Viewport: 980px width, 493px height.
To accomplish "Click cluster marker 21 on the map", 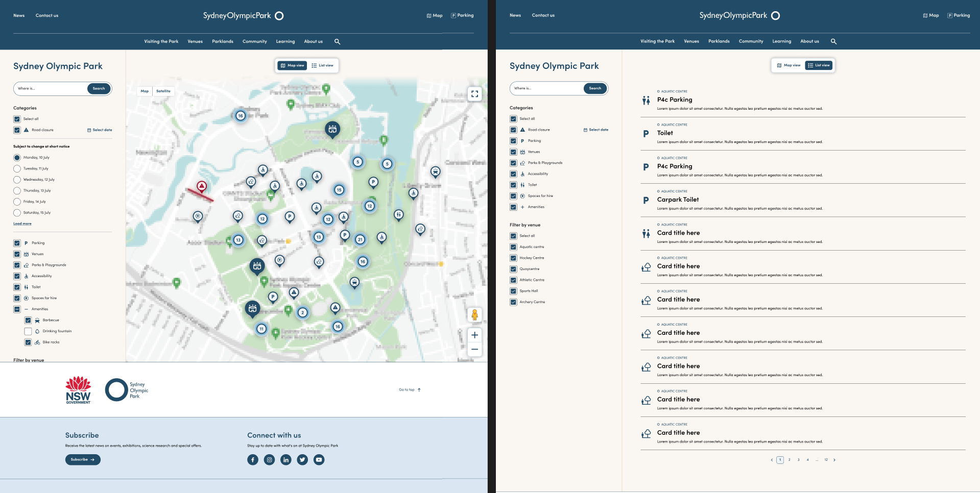I will (x=360, y=239).
